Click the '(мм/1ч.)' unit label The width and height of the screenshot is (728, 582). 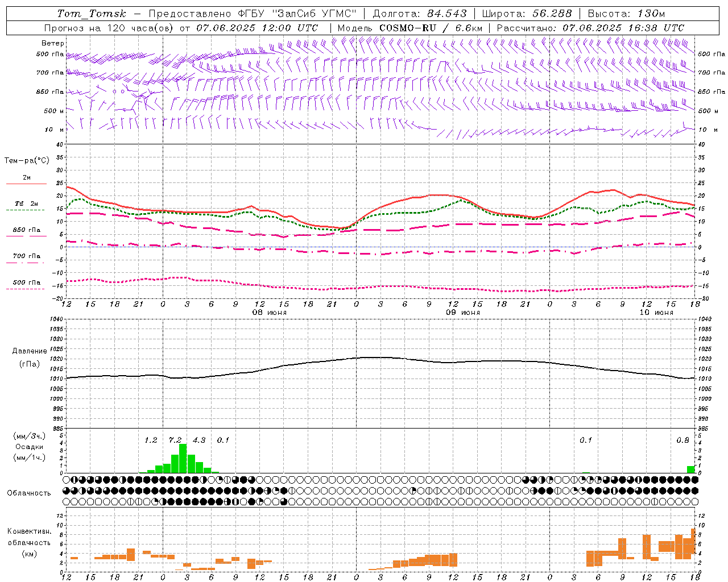(30, 458)
